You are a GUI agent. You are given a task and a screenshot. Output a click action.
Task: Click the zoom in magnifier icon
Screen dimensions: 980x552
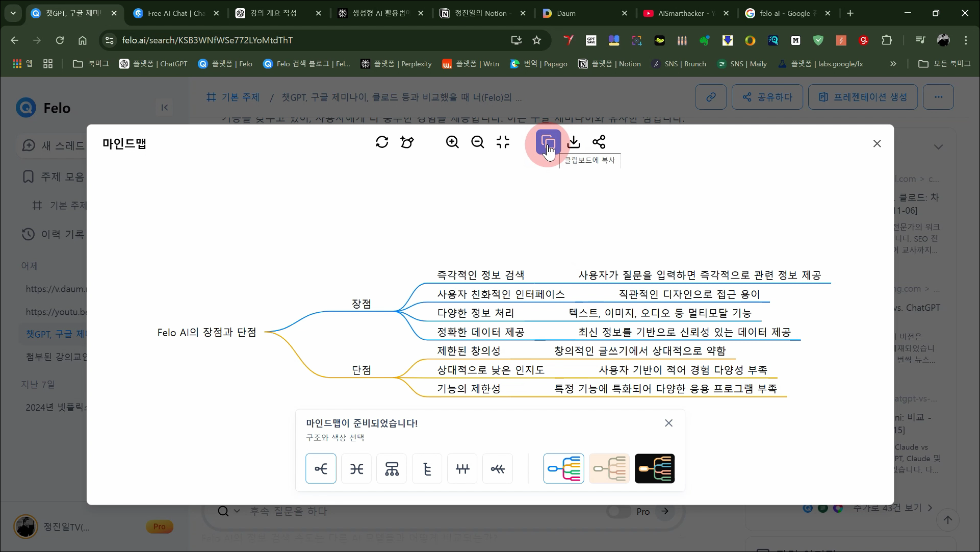point(452,142)
